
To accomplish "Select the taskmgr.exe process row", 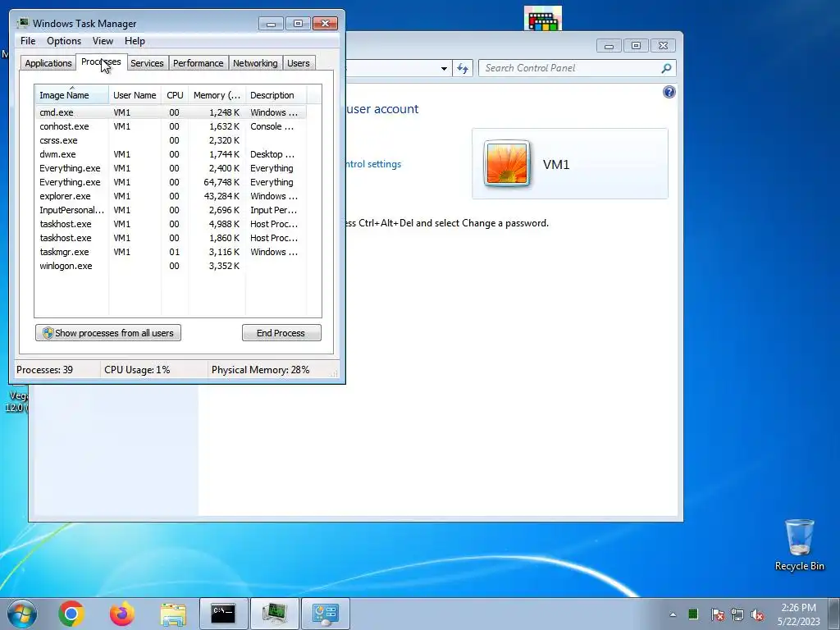I will (171, 252).
